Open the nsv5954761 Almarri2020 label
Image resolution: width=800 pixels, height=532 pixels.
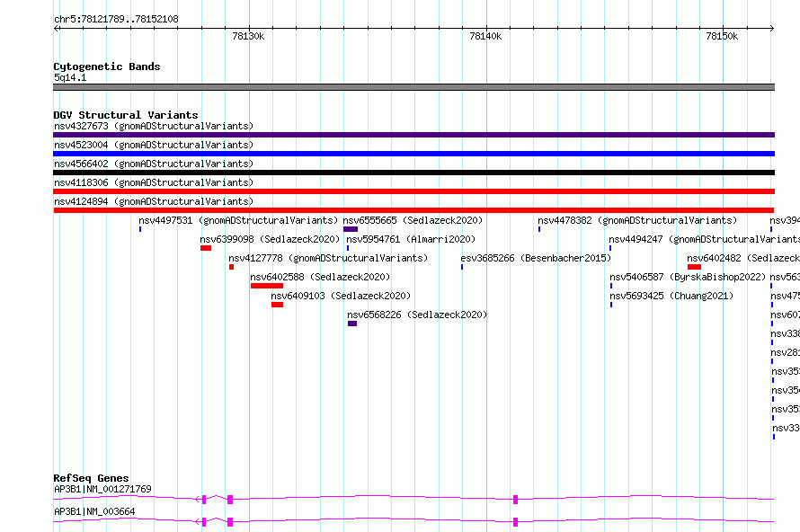click(411, 239)
